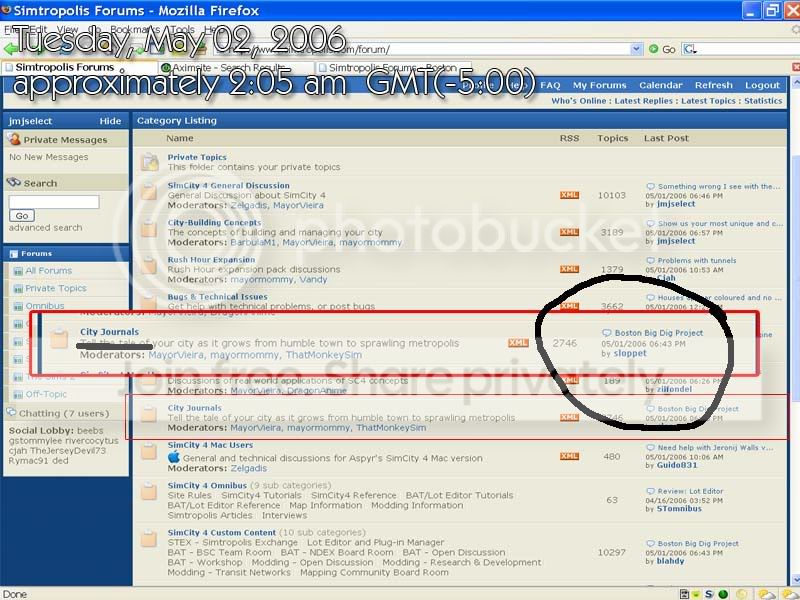Screen dimensions: 800x600
Task: Open the Statistics link
Action: coord(763,101)
